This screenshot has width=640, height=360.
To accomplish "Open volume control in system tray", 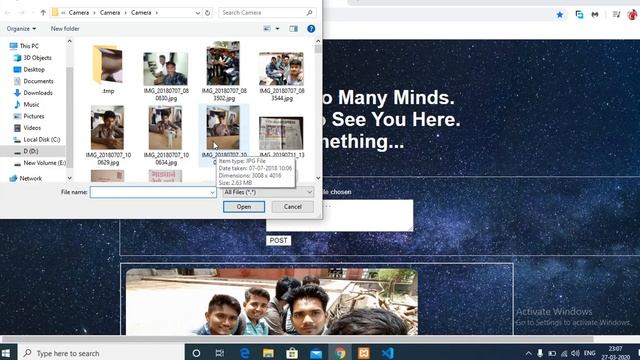I will tap(576, 353).
